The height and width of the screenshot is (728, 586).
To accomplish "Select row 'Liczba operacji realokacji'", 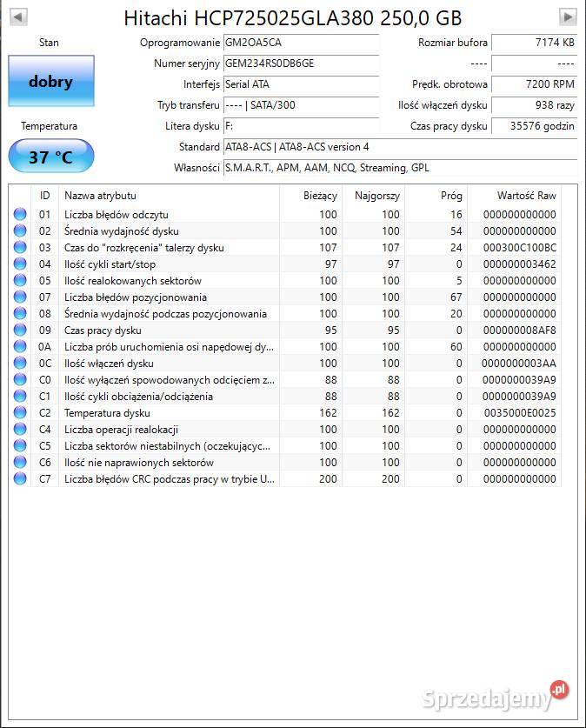I will coord(285,429).
